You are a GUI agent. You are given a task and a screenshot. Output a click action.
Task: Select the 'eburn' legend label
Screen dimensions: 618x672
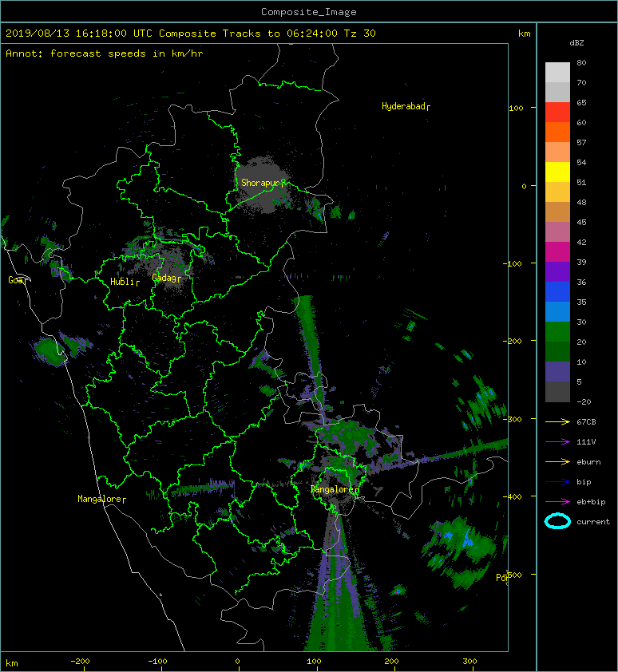(588, 461)
